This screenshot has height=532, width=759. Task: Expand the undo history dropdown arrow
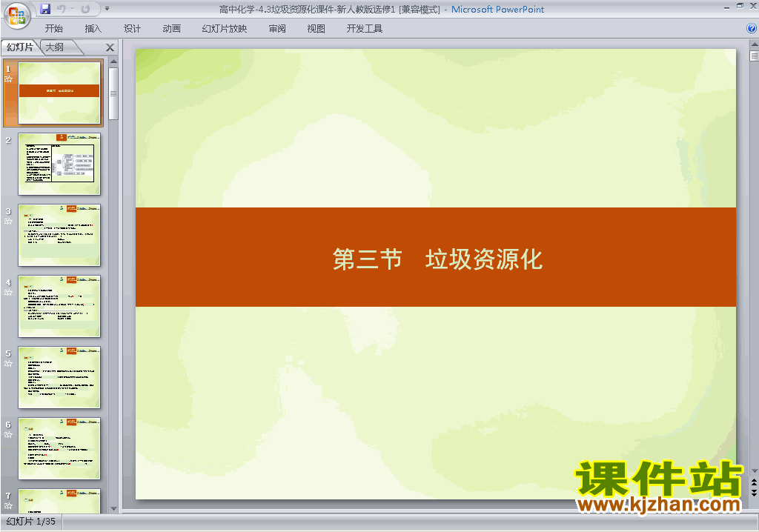(x=73, y=9)
